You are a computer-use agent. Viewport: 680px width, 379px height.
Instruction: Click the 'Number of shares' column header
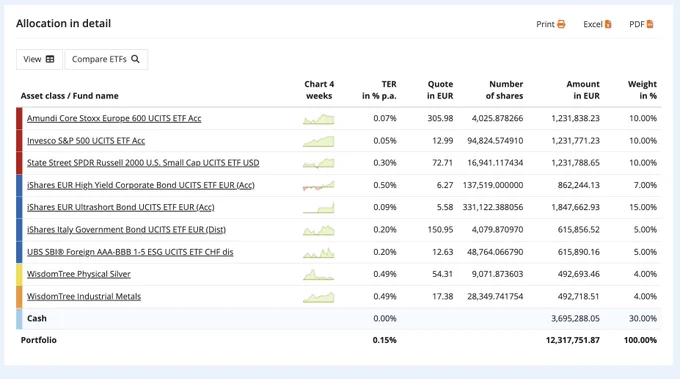click(x=504, y=90)
